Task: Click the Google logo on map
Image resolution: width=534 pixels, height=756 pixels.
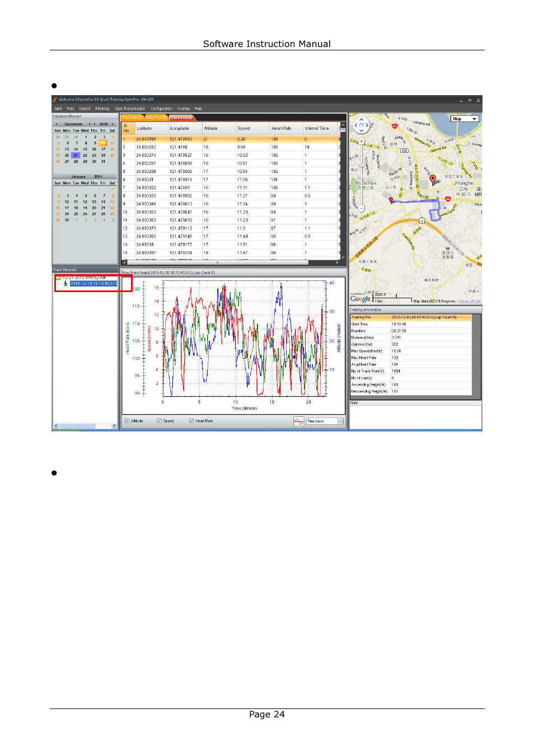Action: (x=360, y=299)
